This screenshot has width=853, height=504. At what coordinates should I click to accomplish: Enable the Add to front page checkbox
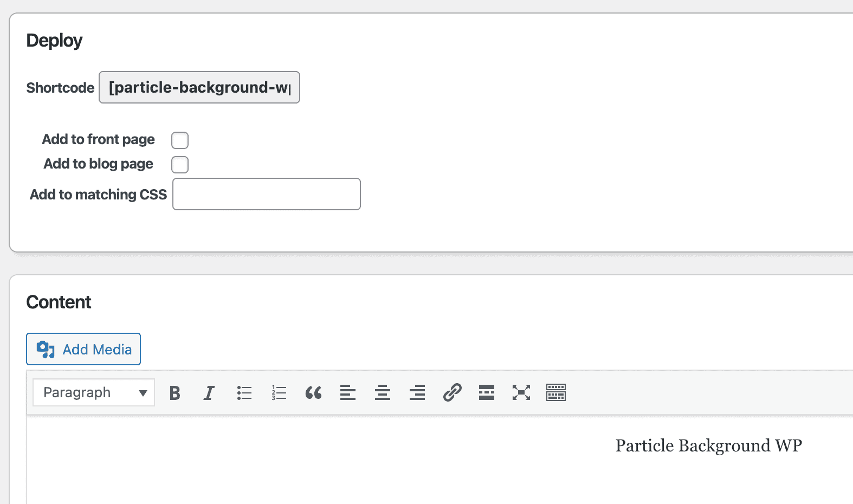(180, 140)
